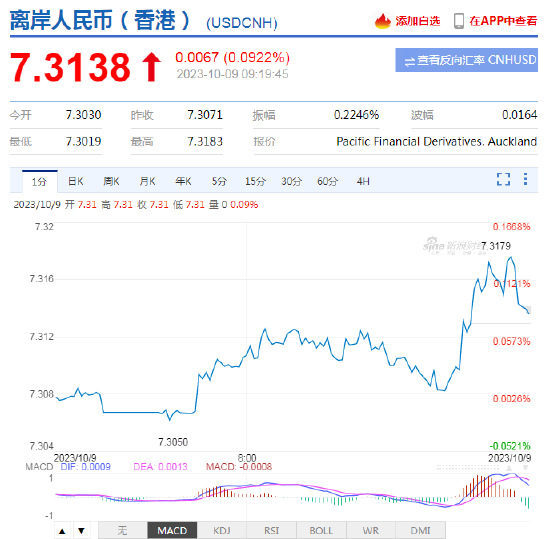550x539 pixels.
Task: Click 添加自选 to add to watchlist
Action: pyautogui.click(x=418, y=21)
